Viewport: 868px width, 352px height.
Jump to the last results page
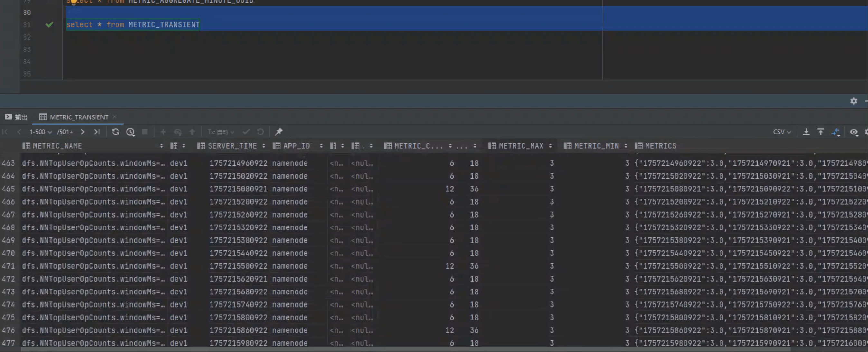point(97,132)
